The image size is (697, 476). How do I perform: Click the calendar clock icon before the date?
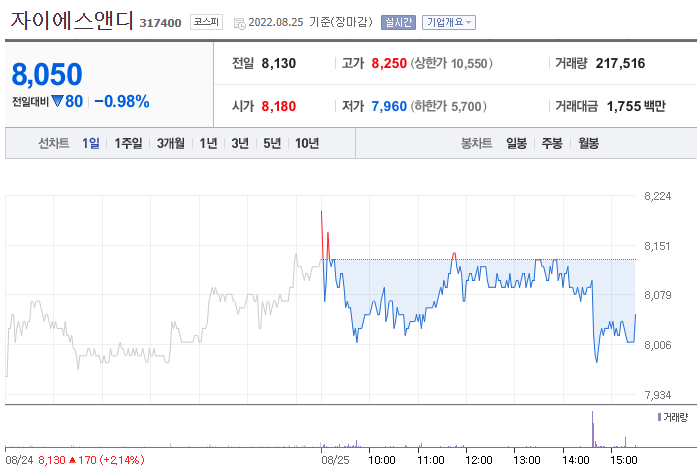pos(239,23)
